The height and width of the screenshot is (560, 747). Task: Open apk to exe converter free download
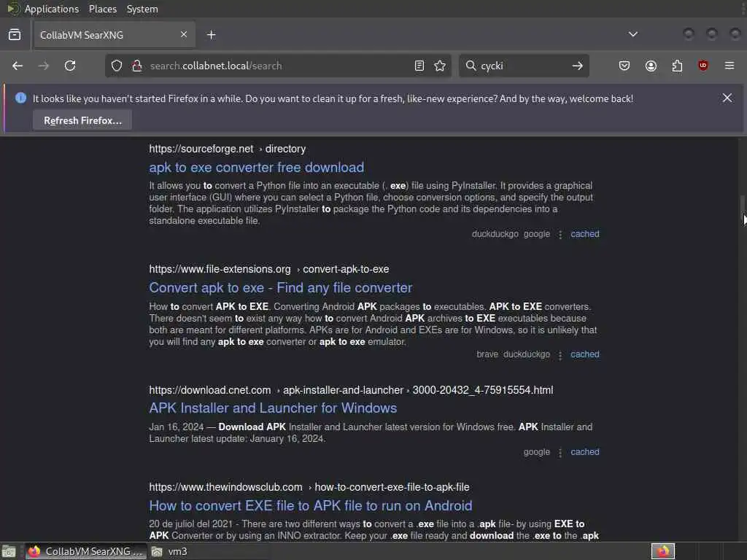(256, 167)
